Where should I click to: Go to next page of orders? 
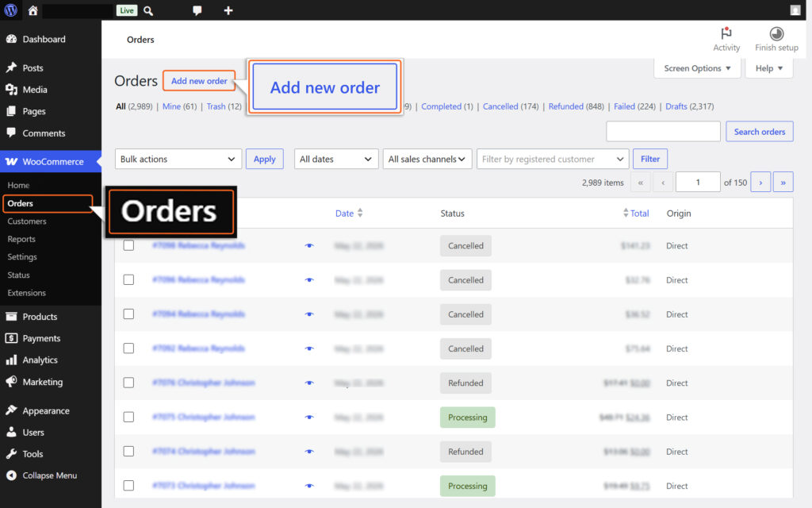tap(760, 183)
